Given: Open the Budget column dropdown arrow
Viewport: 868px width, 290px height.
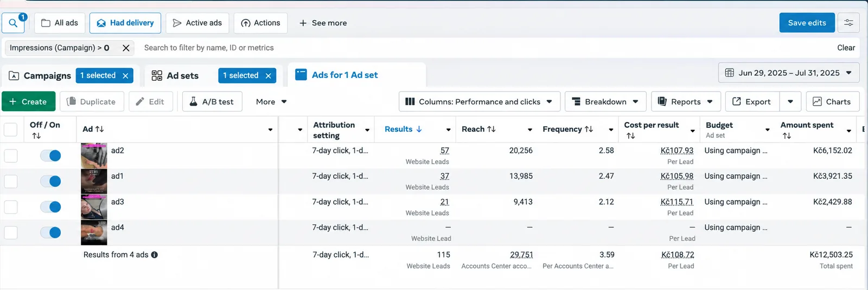Looking at the screenshot, I should [x=767, y=130].
